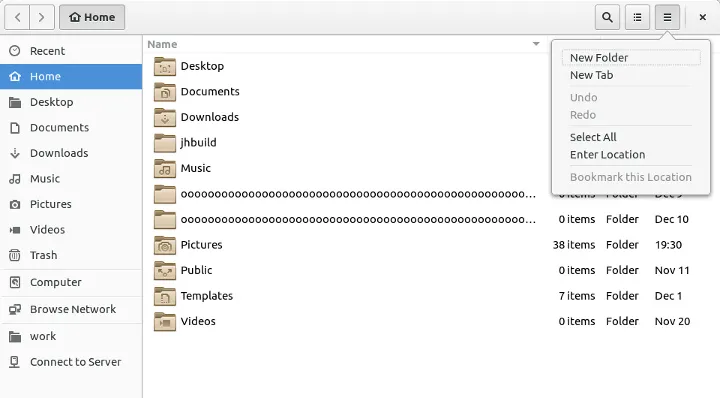Click the '38 items' size cell
This screenshot has height=398, width=720.
pos(574,245)
